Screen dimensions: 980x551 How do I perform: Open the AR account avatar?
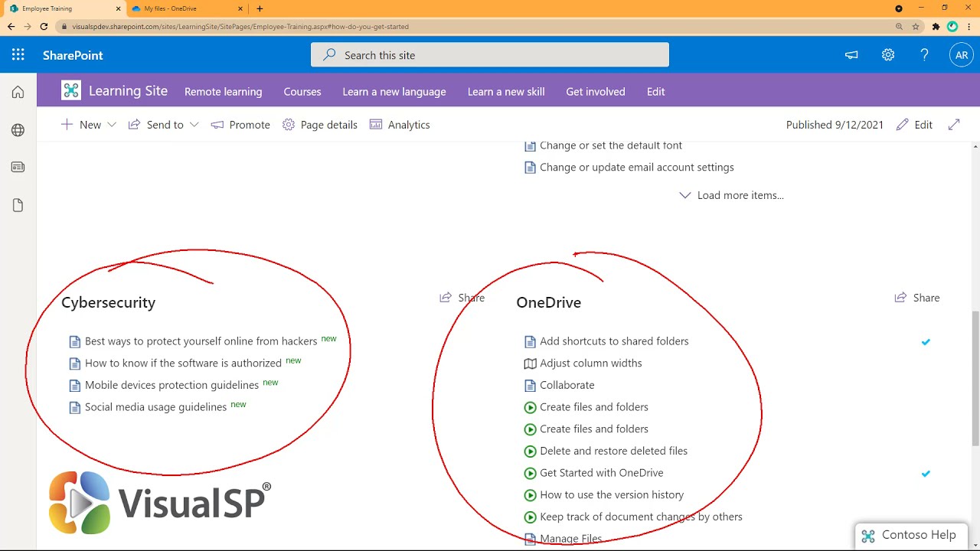pos(962,55)
